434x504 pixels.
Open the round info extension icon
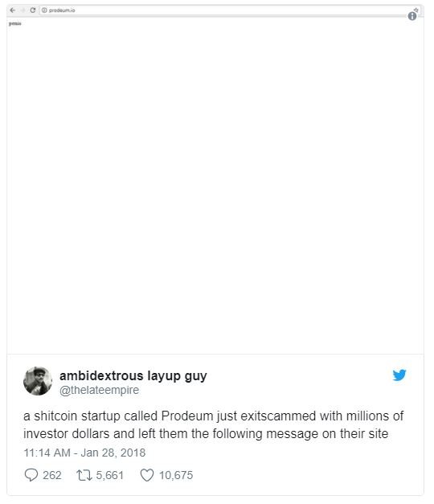pyautogui.click(x=411, y=16)
